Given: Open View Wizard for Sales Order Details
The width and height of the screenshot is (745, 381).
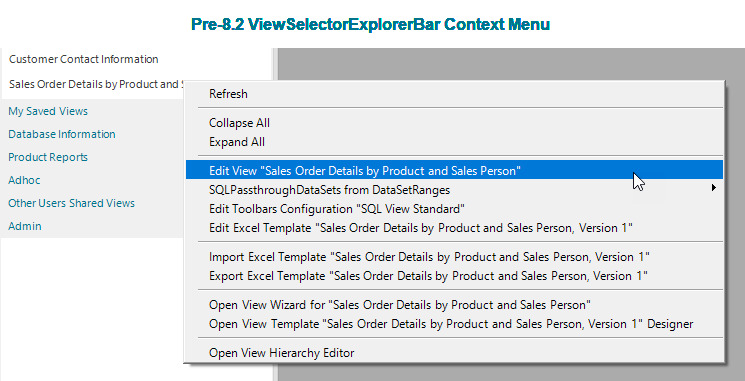Looking at the screenshot, I should pyautogui.click(x=454, y=305).
